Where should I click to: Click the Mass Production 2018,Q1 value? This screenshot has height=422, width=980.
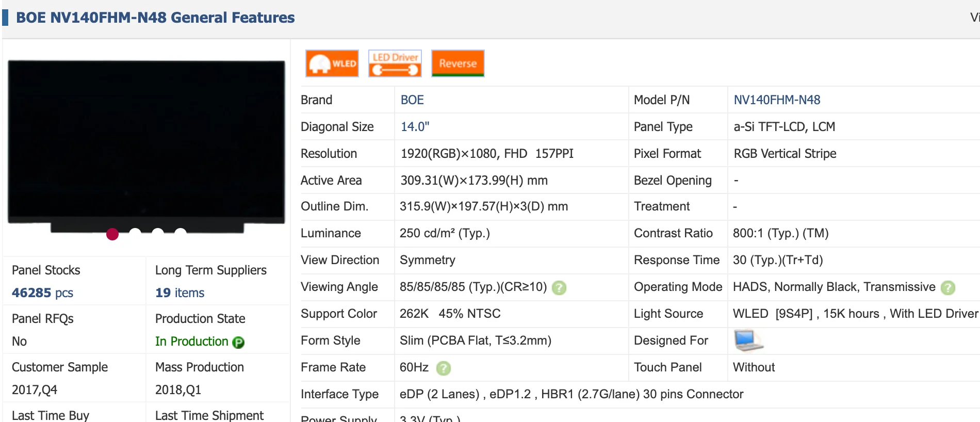[178, 390]
